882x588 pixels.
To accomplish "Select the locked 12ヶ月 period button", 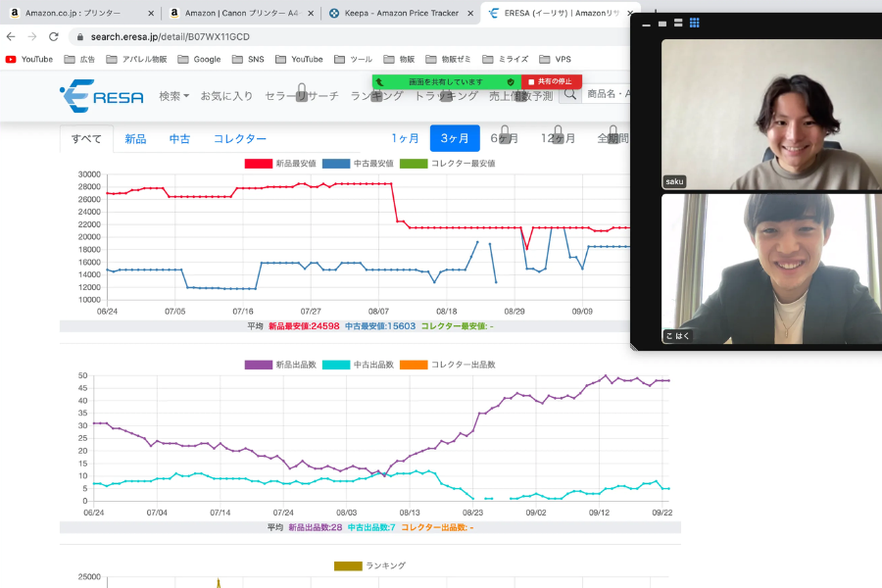I will (x=558, y=138).
